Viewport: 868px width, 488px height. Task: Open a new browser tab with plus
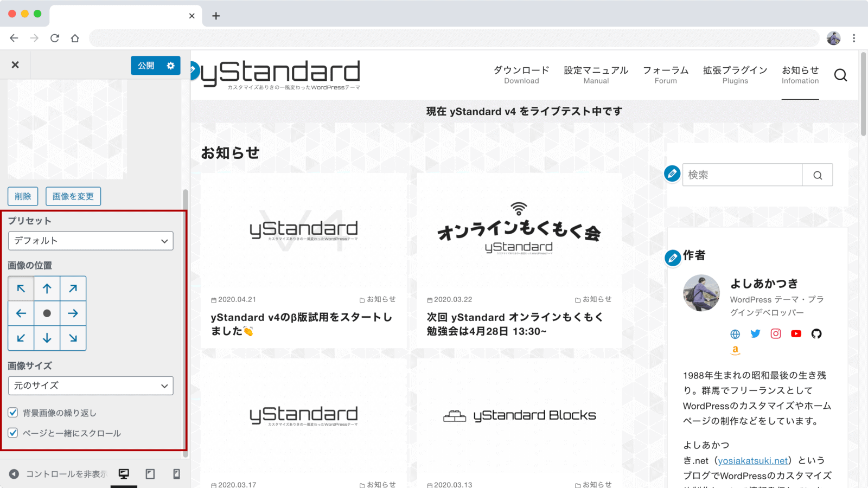pos(216,16)
